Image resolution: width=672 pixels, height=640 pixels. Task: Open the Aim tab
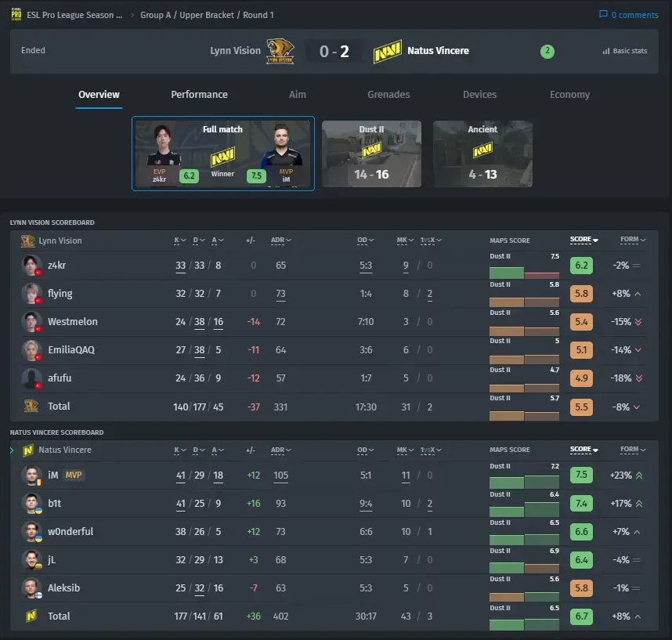click(298, 95)
